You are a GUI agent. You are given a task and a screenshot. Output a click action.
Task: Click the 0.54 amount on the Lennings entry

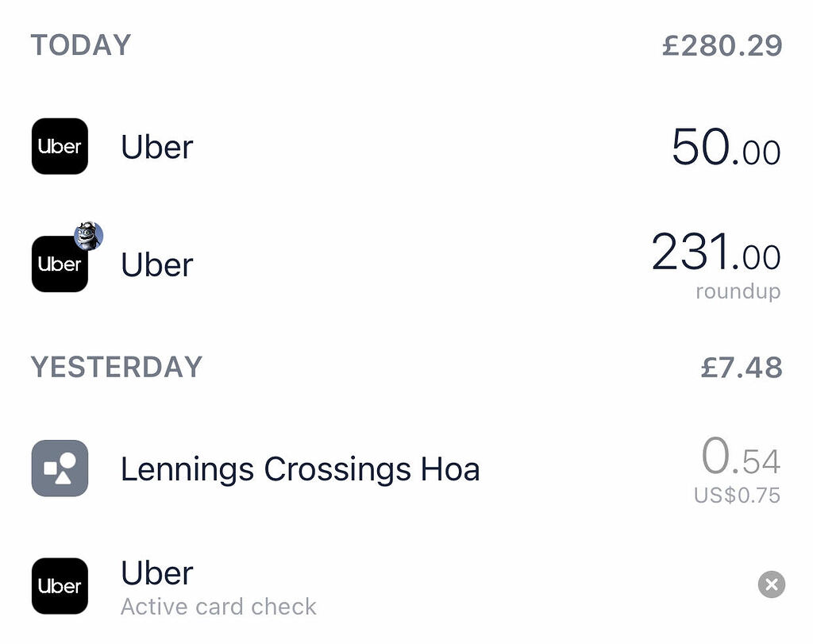(x=739, y=458)
